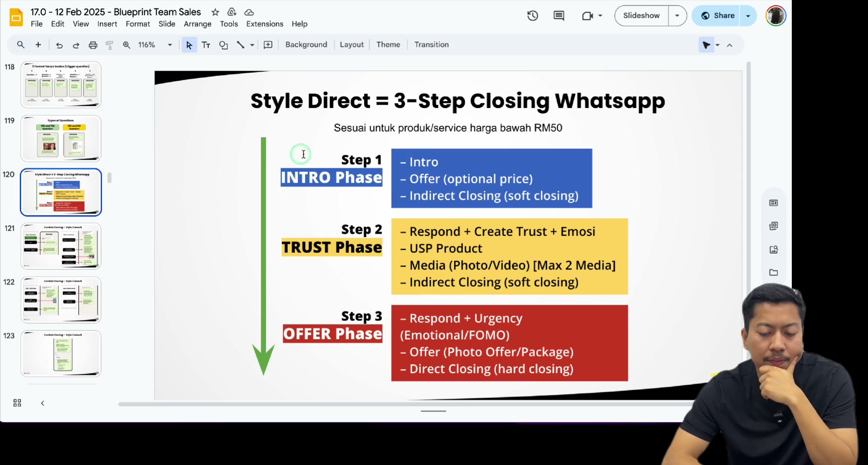Viewport: 868px width, 465px height.
Task: Open the Extensions menu
Action: point(265,24)
